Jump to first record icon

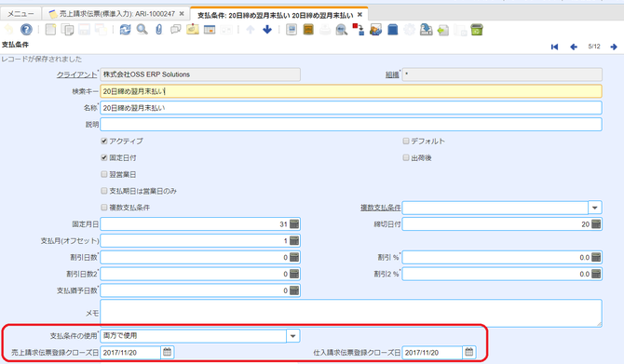click(554, 47)
